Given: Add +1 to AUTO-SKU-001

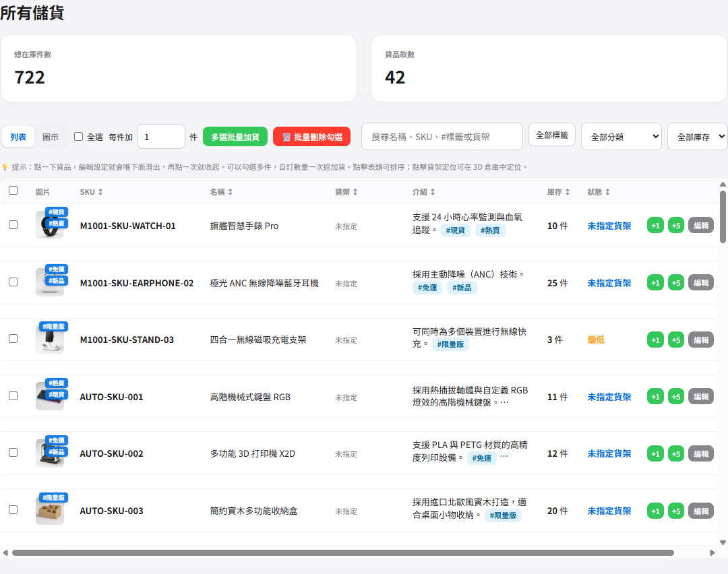Looking at the screenshot, I should click(655, 397).
